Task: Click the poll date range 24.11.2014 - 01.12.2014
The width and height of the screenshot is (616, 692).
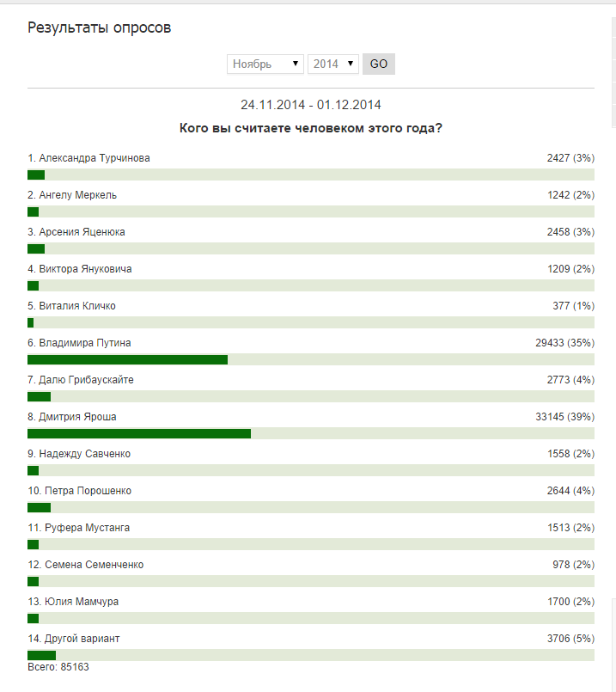Action: point(311,105)
